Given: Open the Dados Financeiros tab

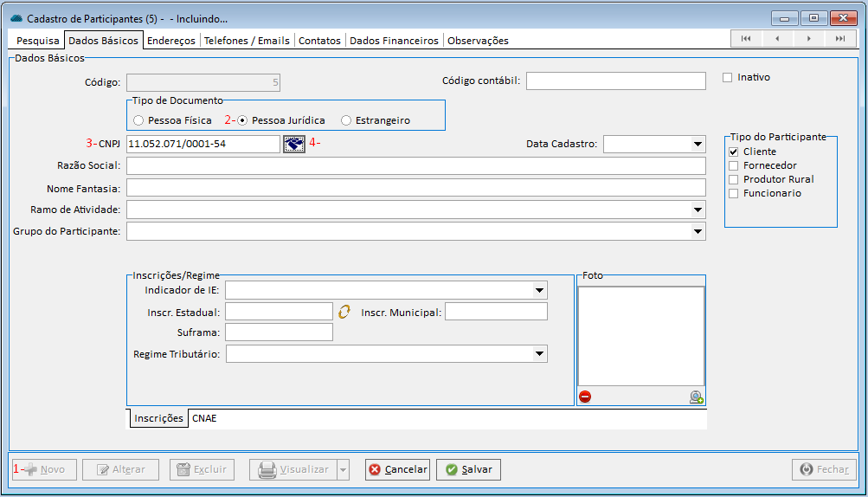Looking at the screenshot, I should click(394, 41).
